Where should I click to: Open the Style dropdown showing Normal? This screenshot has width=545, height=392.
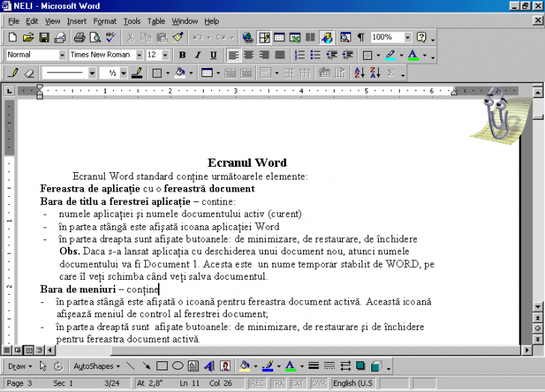(62, 55)
